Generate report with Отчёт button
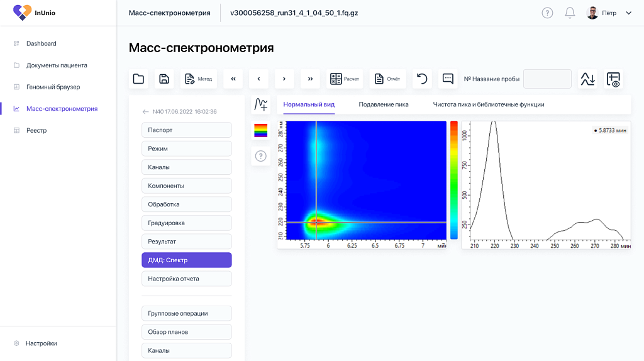 pos(387,79)
